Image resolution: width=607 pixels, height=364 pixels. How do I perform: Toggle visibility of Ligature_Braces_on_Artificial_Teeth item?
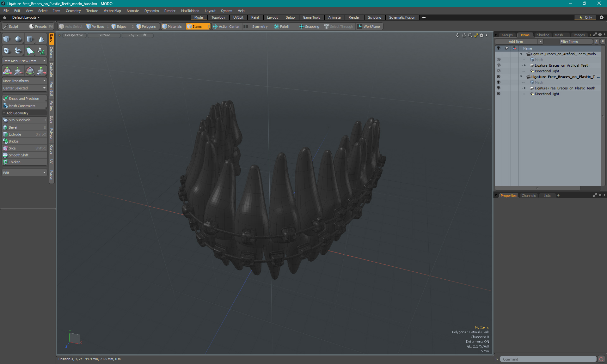498,65
